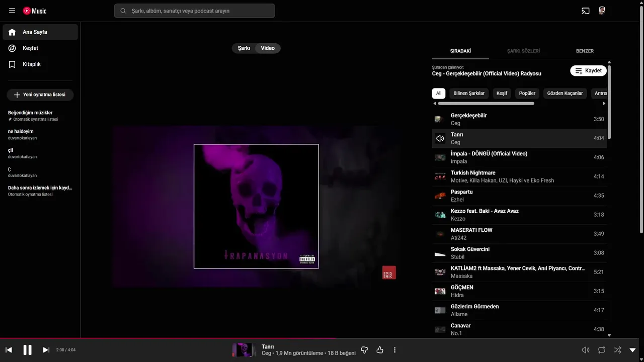Play MASERATI FLOW by Ati242
Viewport: 644px width, 362px height.
click(519, 234)
